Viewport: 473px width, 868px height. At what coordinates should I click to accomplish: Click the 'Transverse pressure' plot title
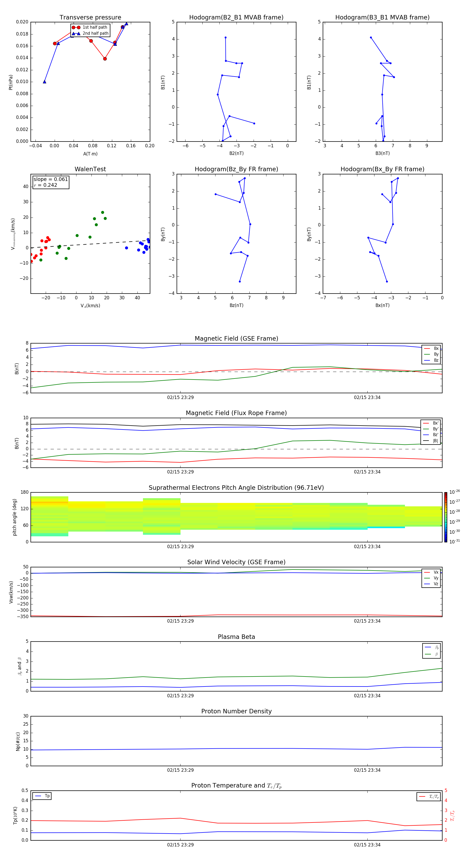90,18
